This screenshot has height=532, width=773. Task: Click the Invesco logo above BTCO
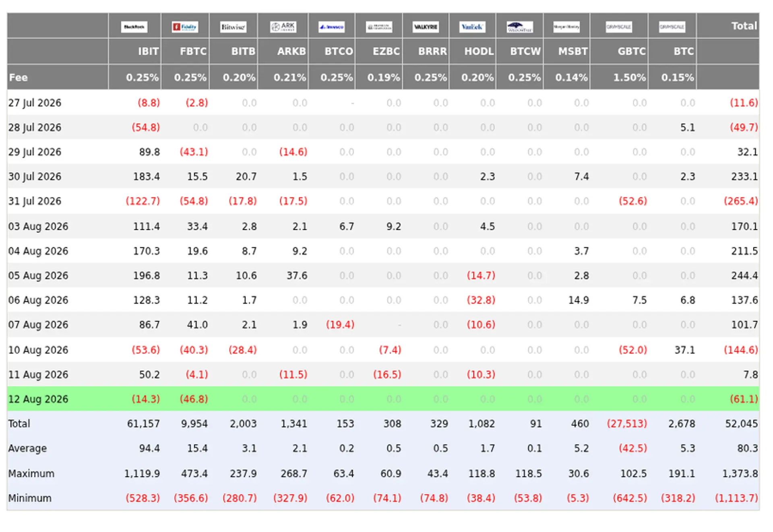pos(332,27)
